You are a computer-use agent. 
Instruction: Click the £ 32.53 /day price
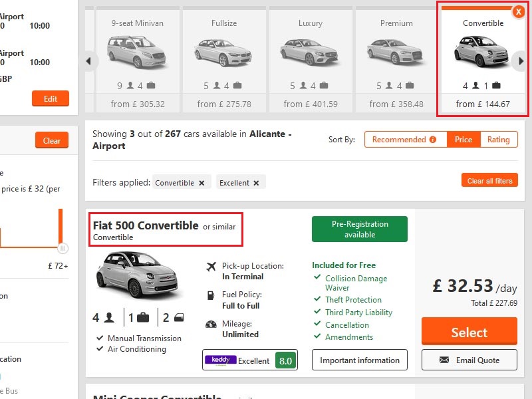coord(475,286)
